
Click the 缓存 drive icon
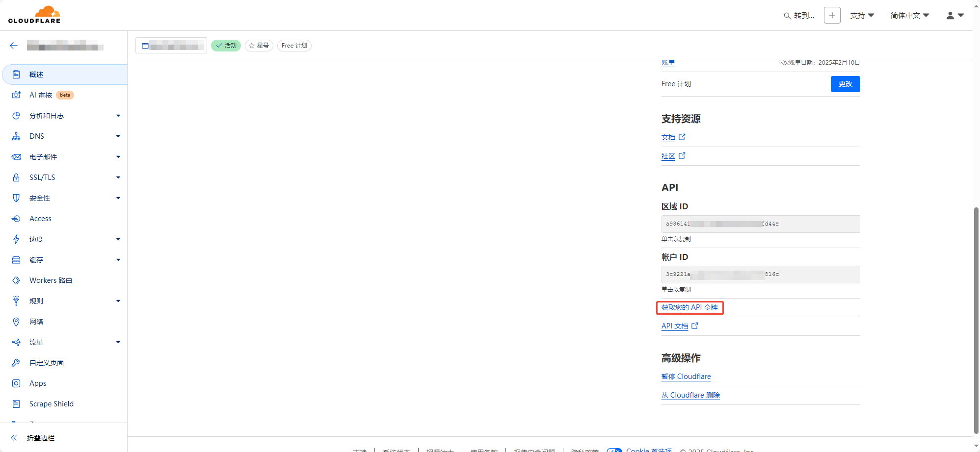(x=16, y=260)
